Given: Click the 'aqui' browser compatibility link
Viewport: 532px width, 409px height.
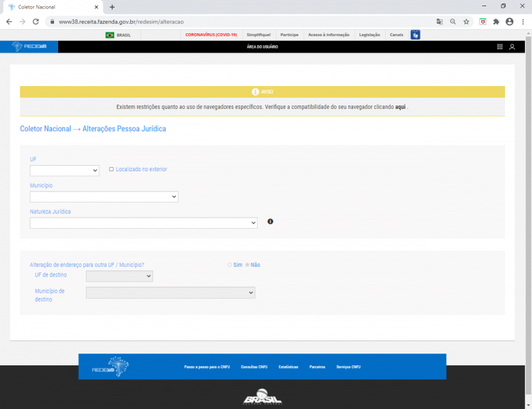Looking at the screenshot, I should [400, 107].
